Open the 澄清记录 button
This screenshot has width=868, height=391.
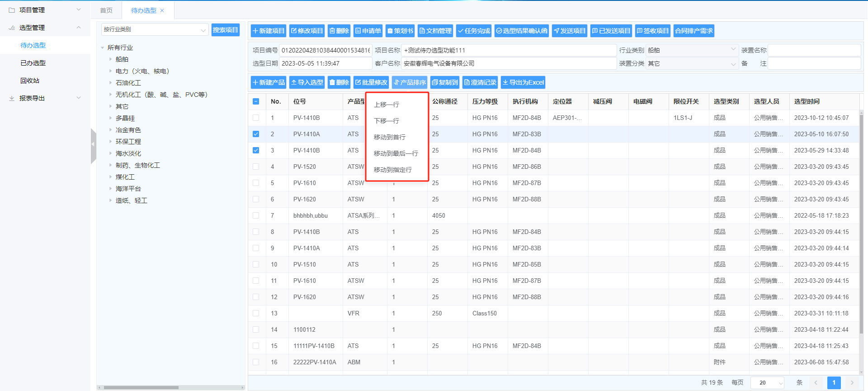[x=480, y=82]
